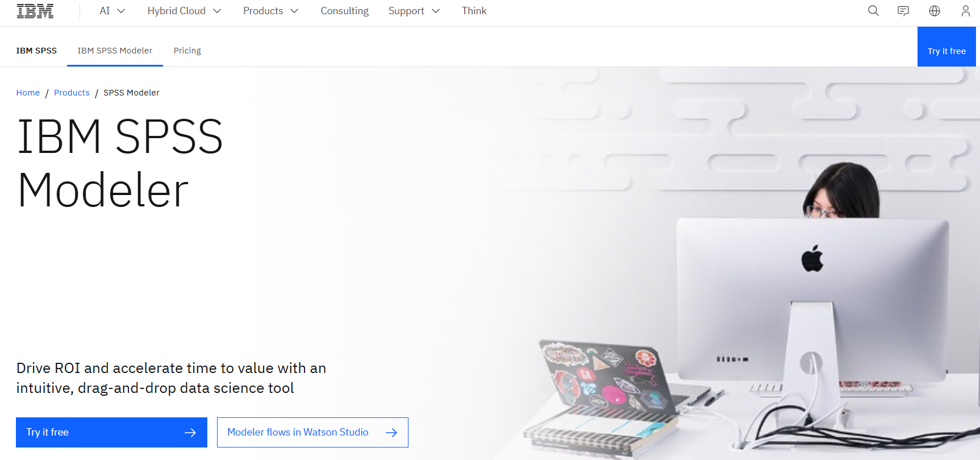980x460 pixels.
Task: Go to Home breadcrumb link
Action: (x=28, y=93)
